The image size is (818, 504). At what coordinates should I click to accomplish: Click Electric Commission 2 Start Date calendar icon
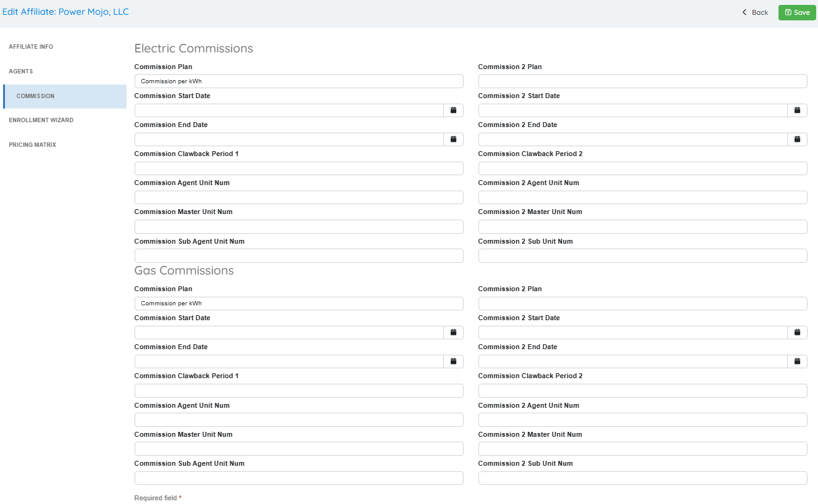tap(797, 110)
